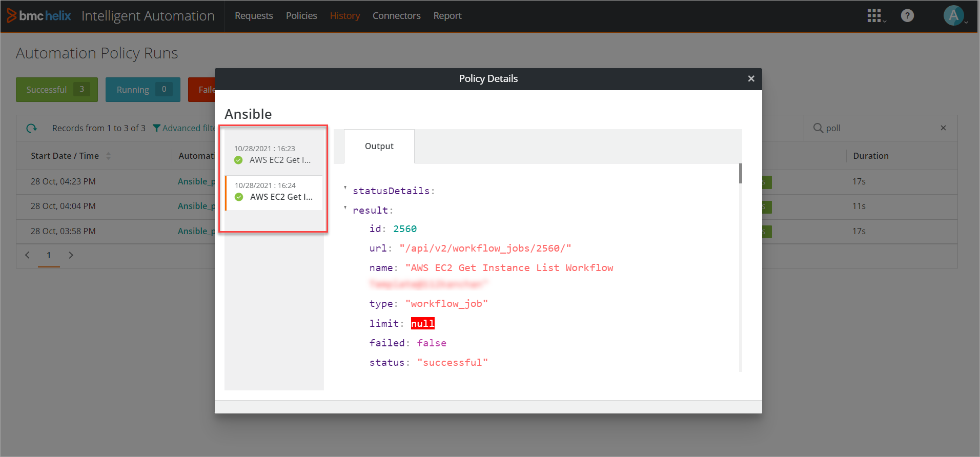Click the 28 Oct, 04:04 PM cell
The height and width of the screenshot is (457, 980).
point(63,206)
